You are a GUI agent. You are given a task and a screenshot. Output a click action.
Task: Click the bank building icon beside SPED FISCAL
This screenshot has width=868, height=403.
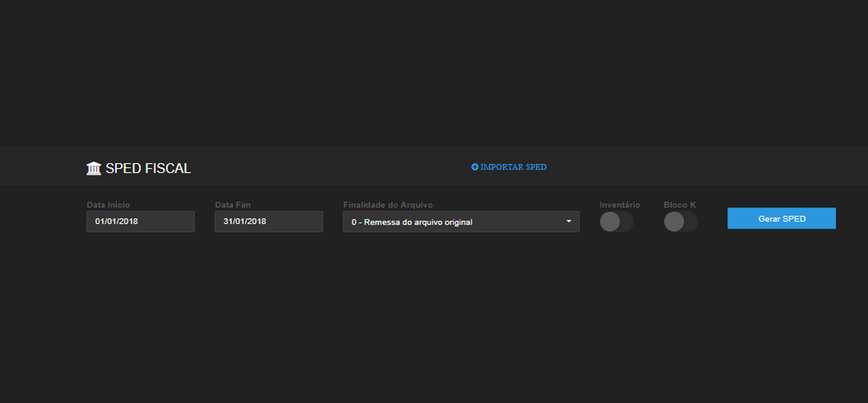tap(93, 168)
